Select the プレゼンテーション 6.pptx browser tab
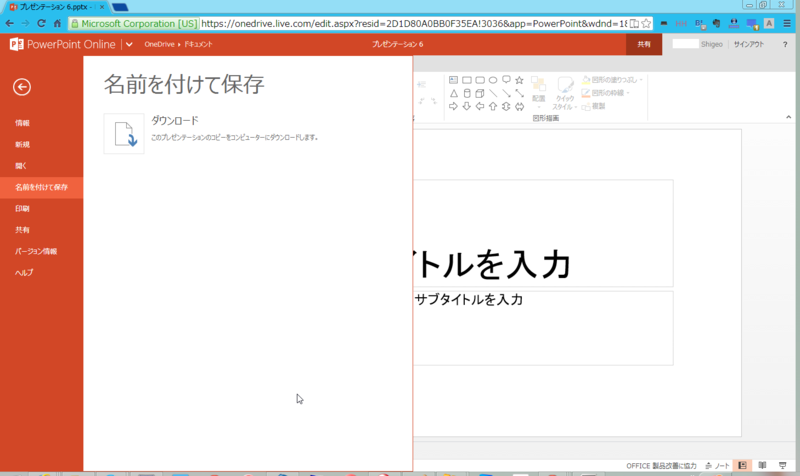 (56, 7)
